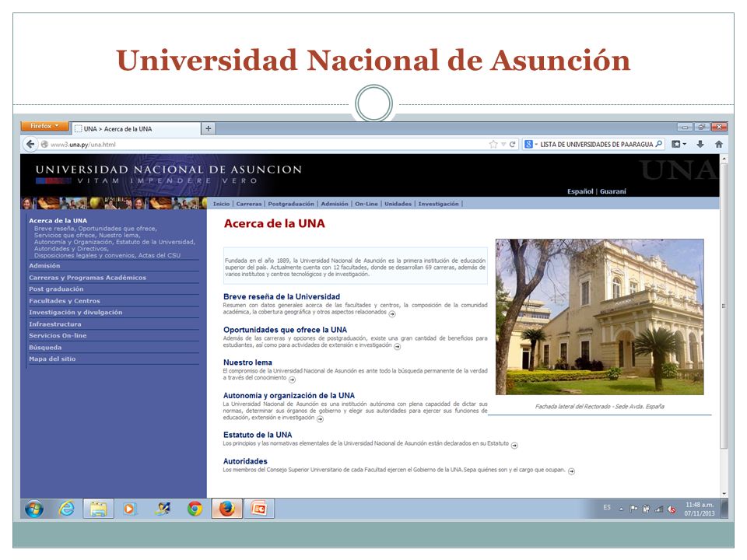The height and width of the screenshot is (560, 747).
Task: Open the Autoridades heading link
Action: click(x=245, y=461)
